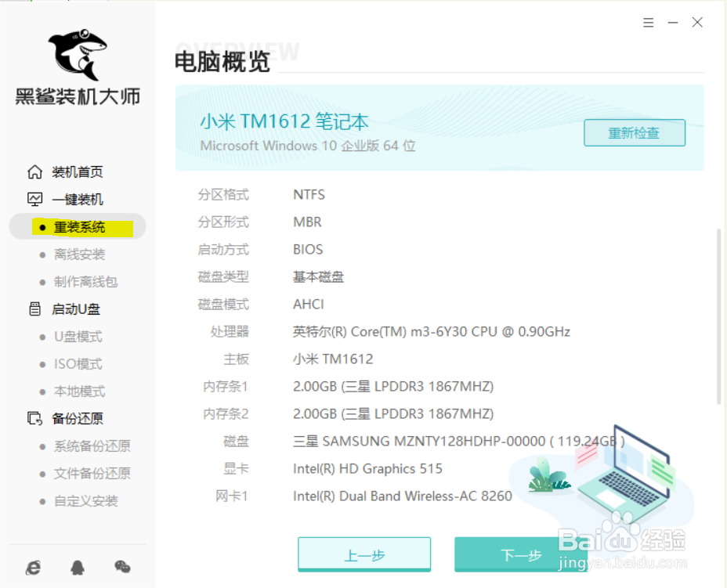Click 上一步 previous step button
This screenshot has height=588, width=727.
[364, 554]
